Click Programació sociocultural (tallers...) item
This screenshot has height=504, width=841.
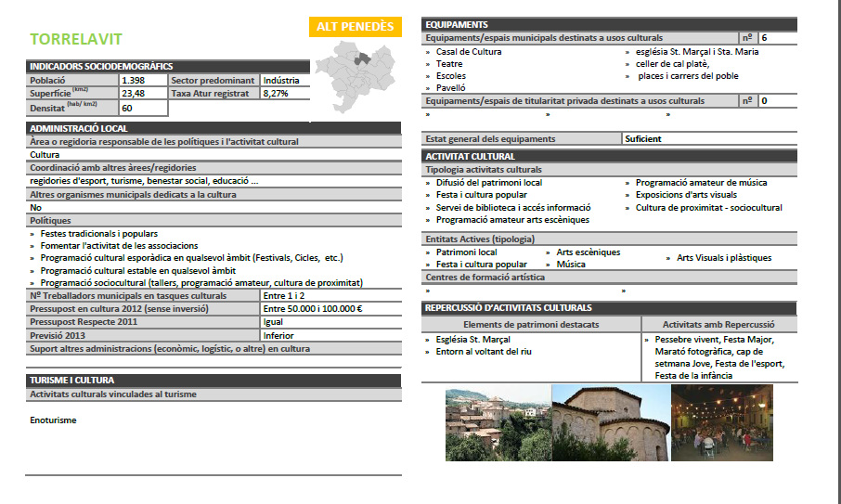(x=201, y=282)
